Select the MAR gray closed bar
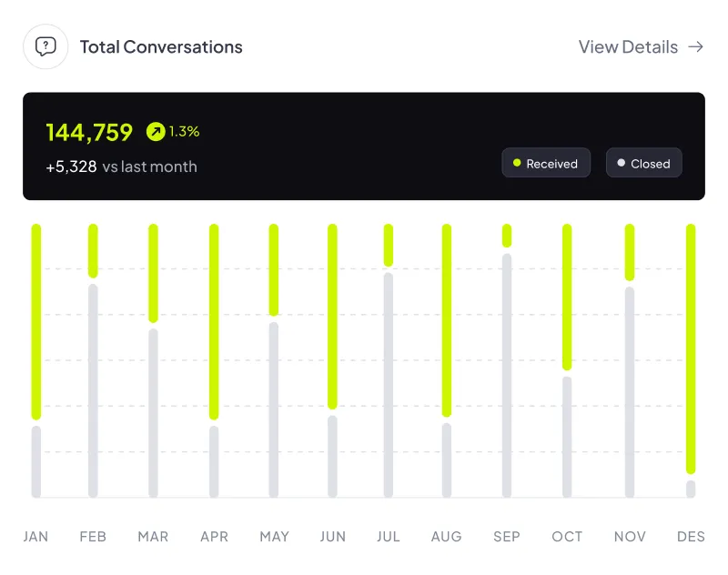 tap(153, 412)
